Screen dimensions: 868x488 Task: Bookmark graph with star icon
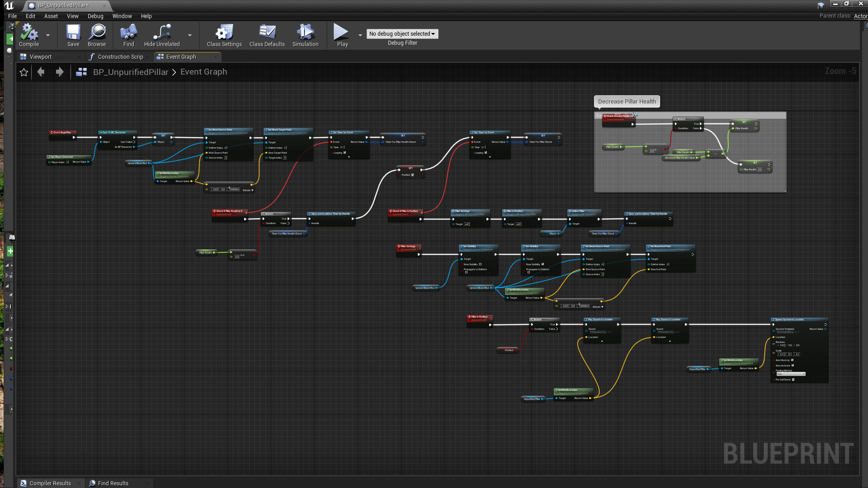[x=24, y=72]
